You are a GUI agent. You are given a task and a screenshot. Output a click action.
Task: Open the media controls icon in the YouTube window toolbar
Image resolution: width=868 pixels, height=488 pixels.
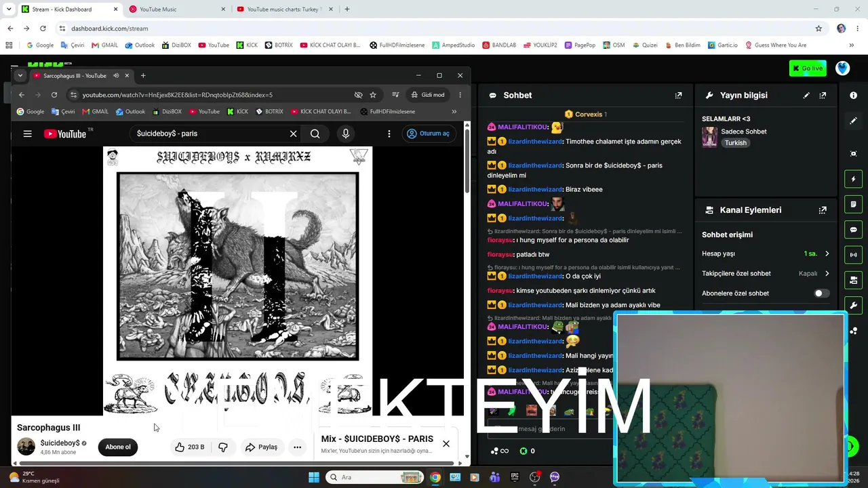point(395,95)
